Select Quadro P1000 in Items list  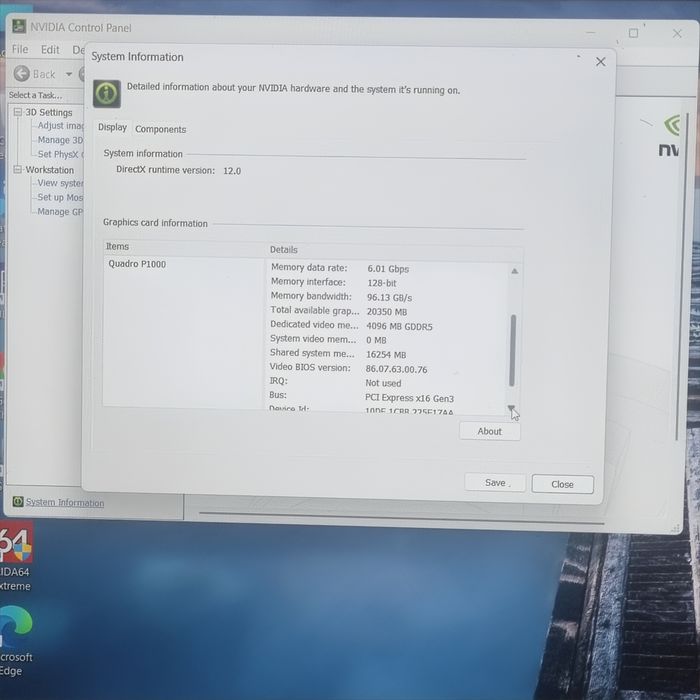point(137,264)
